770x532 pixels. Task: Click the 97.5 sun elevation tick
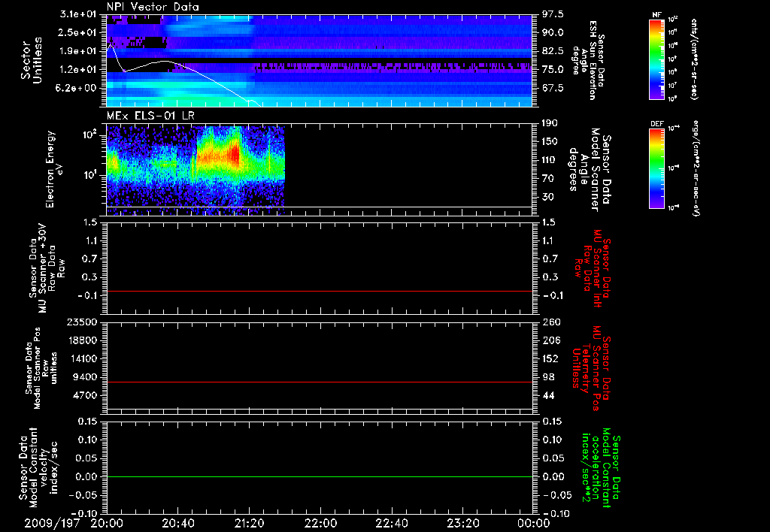click(x=553, y=14)
